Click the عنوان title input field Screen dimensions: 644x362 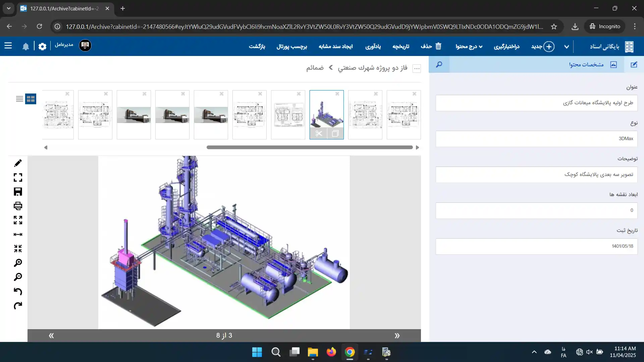tap(536, 103)
